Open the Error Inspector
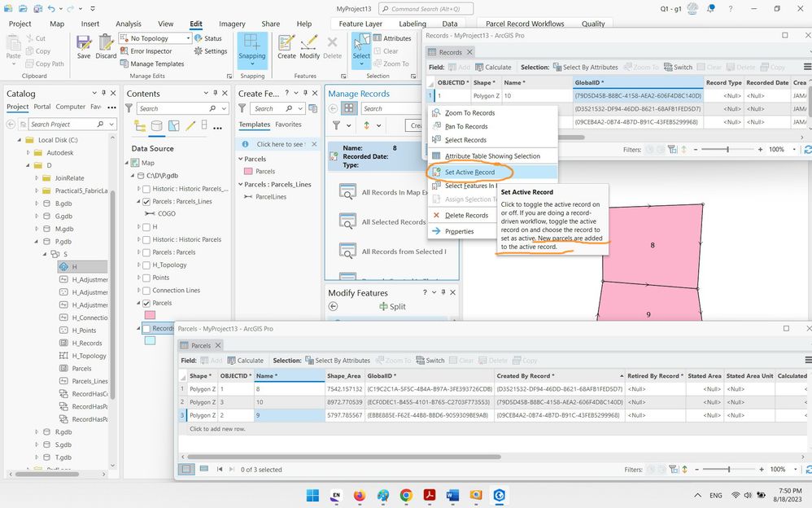812x508 pixels. coord(146,51)
